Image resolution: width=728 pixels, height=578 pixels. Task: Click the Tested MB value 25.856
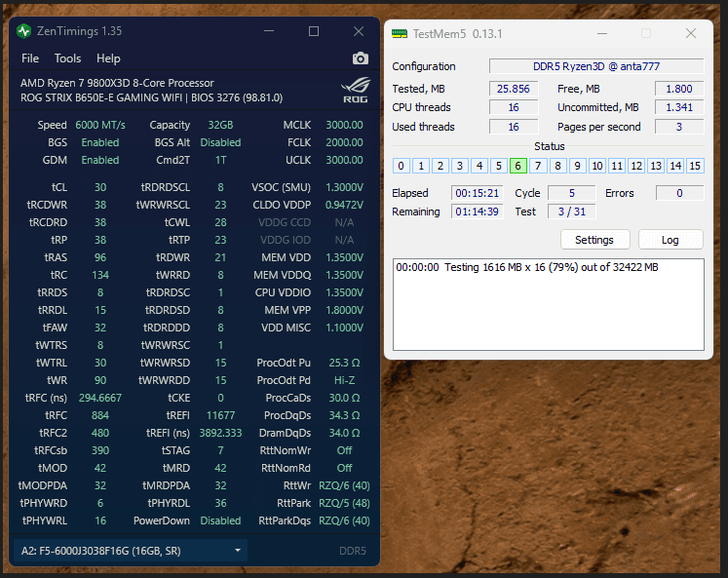(514, 89)
